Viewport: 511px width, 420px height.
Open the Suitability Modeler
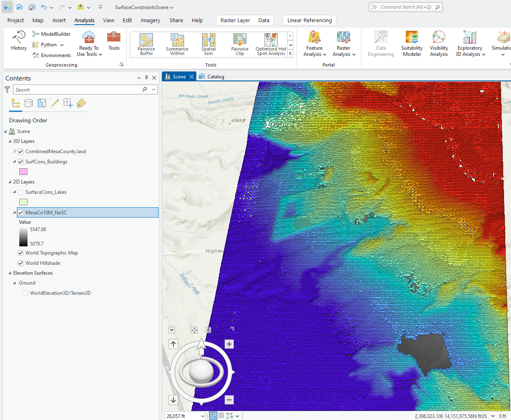coord(412,44)
